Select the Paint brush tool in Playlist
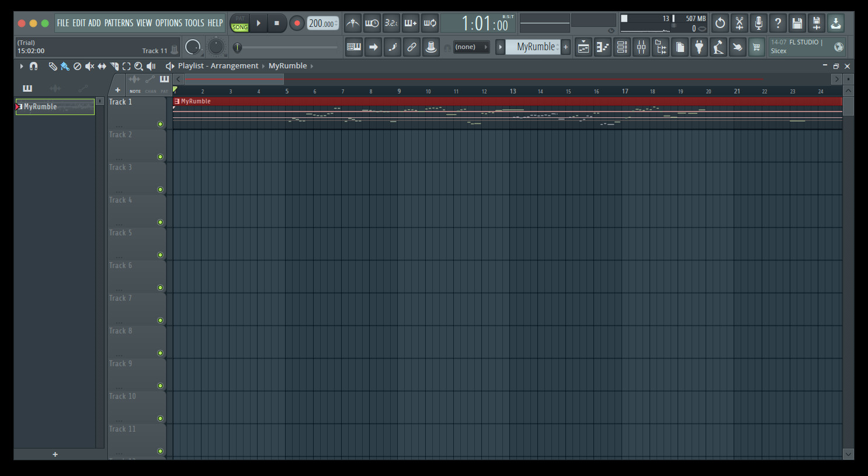Screen dimensions: 868x476 (x=65, y=67)
